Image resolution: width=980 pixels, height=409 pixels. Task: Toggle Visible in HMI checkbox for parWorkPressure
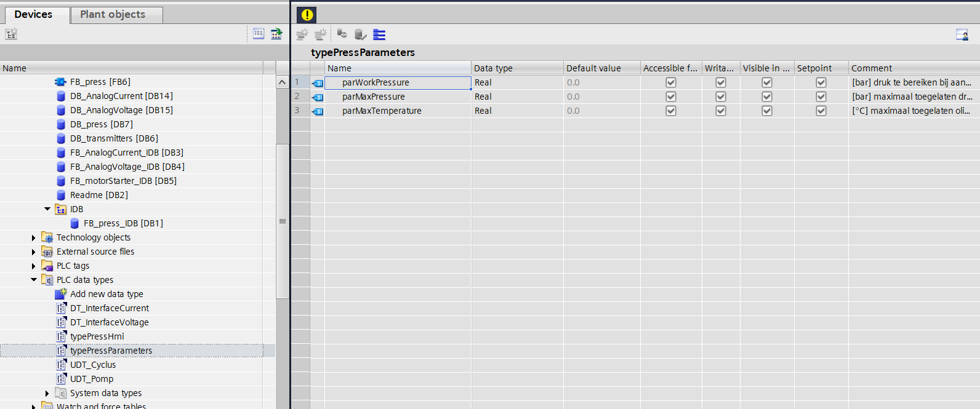click(x=767, y=82)
